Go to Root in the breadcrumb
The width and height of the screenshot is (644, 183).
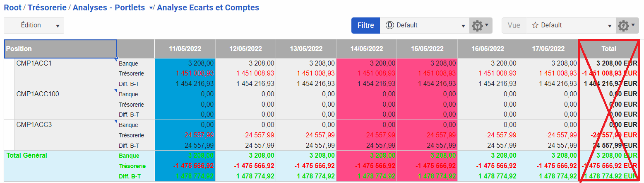pyautogui.click(x=13, y=7)
